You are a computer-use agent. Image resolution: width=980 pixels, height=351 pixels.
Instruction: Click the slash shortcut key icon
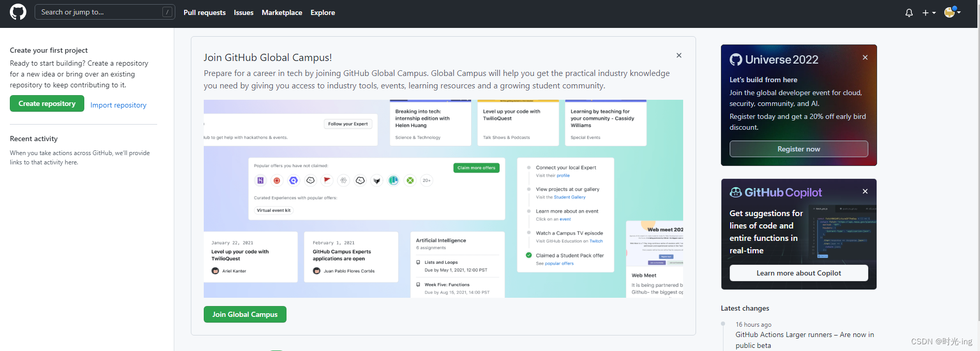click(x=167, y=12)
